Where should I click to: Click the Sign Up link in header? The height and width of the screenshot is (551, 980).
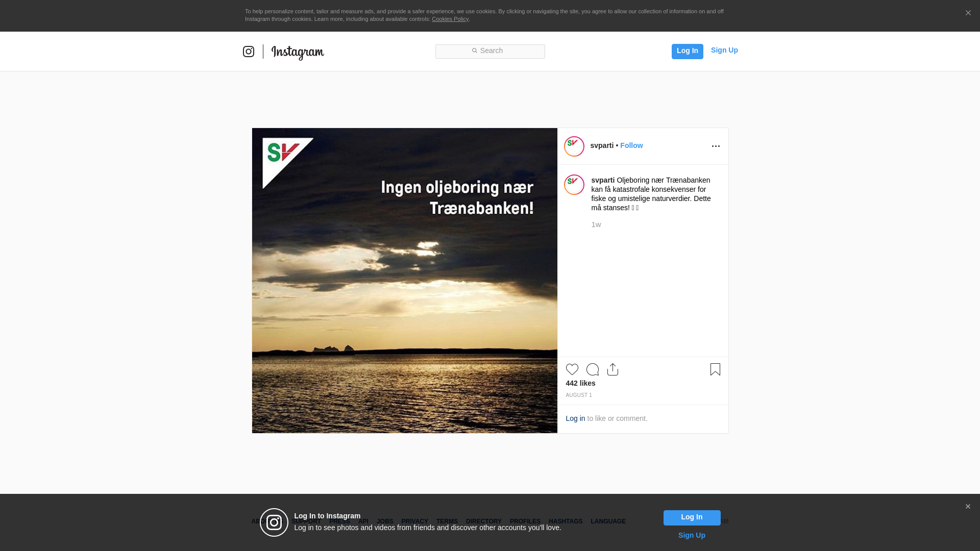point(724,50)
